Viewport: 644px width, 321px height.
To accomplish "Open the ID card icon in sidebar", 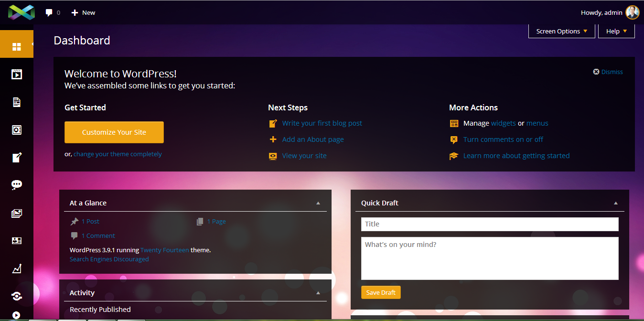I will (17, 241).
